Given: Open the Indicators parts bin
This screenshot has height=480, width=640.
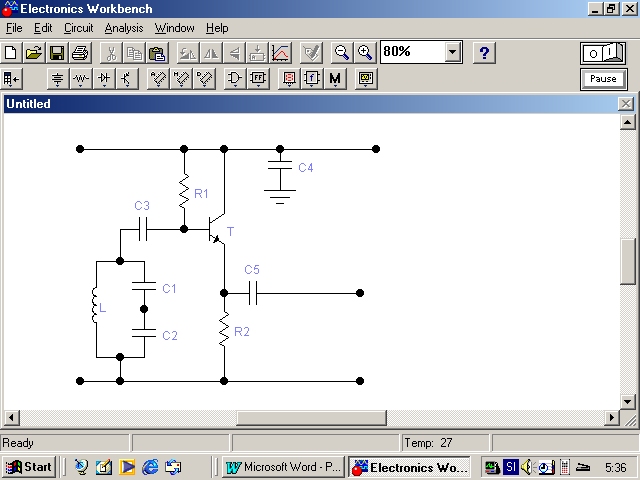Looking at the screenshot, I should point(289,79).
